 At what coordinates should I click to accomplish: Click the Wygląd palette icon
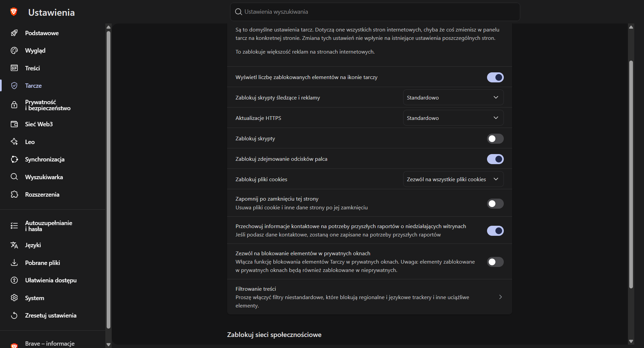click(14, 51)
